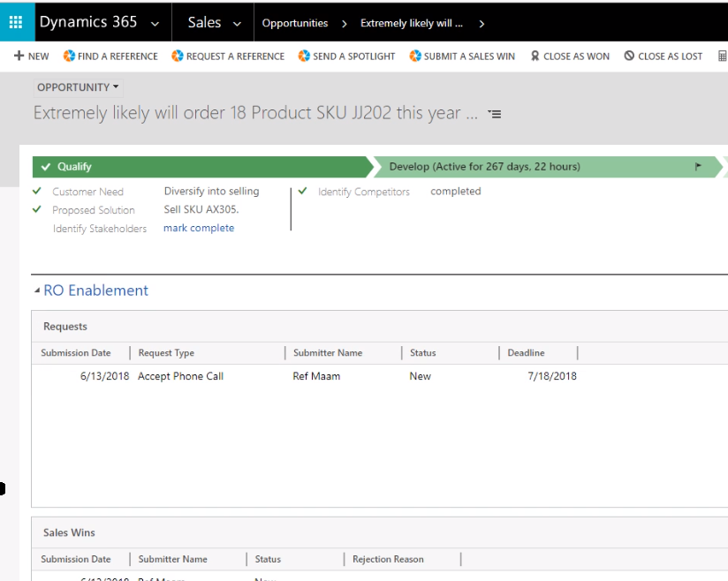
Task: Sort Requests by Submitter Name column
Action: pyautogui.click(x=328, y=352)
